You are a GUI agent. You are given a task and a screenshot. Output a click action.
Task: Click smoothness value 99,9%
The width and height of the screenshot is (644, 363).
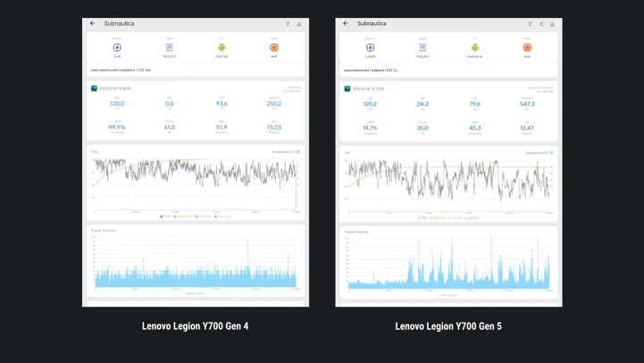[x=117, y=128]
